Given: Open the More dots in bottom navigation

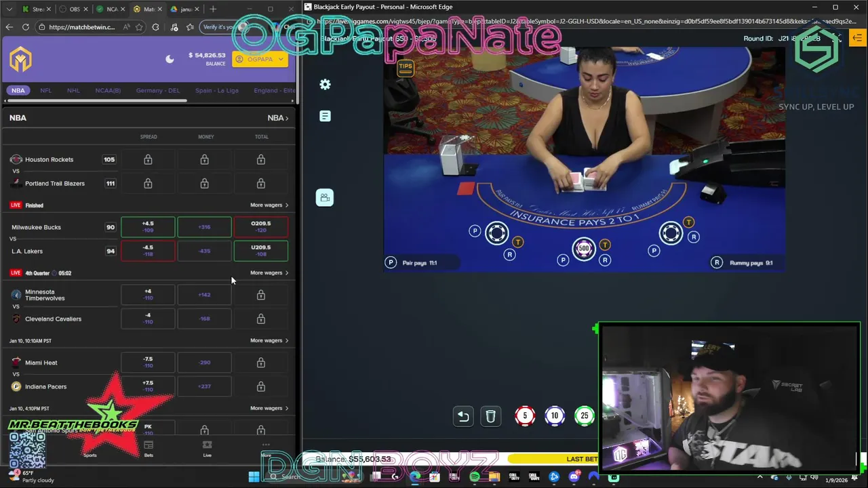Looking at the screenshot, I should coord(266,445).
